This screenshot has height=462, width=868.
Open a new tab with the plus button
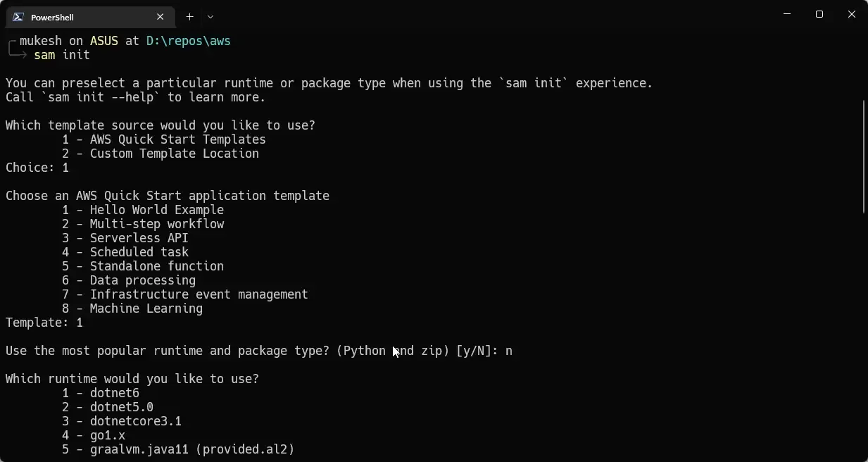click(189, 16)
